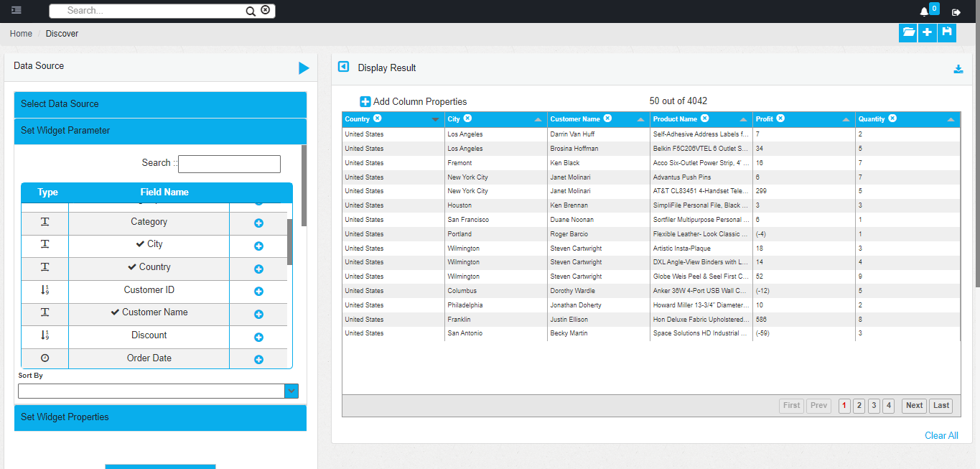Viewport: 980px width, 469px height.
Task: Click the Discover breadcrumb
Action: [x=62, y=34]
